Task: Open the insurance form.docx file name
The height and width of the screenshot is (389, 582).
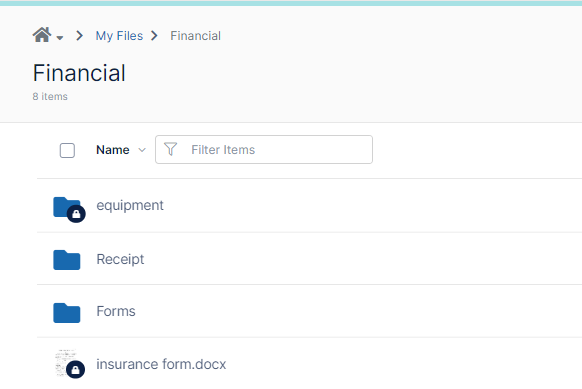Action: 161,364
